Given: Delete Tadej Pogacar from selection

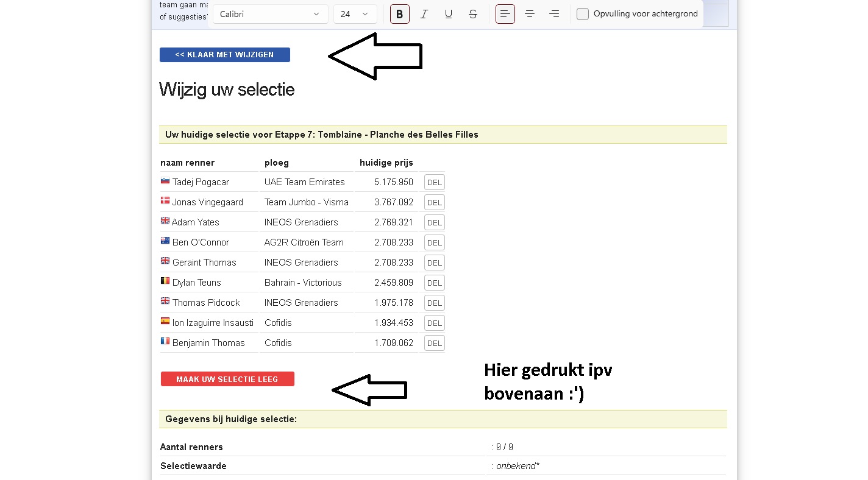Looking at the screenshot, I should pos(435,182).
